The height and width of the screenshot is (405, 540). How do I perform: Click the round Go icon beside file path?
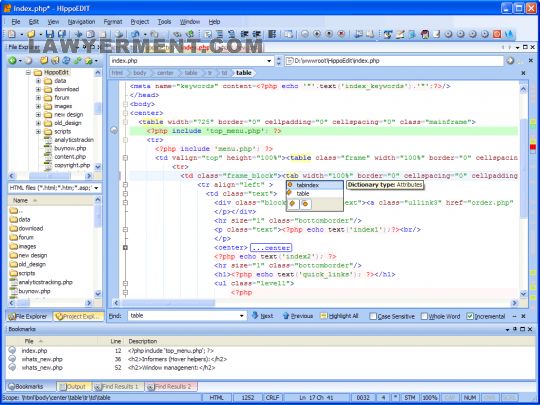510,61
